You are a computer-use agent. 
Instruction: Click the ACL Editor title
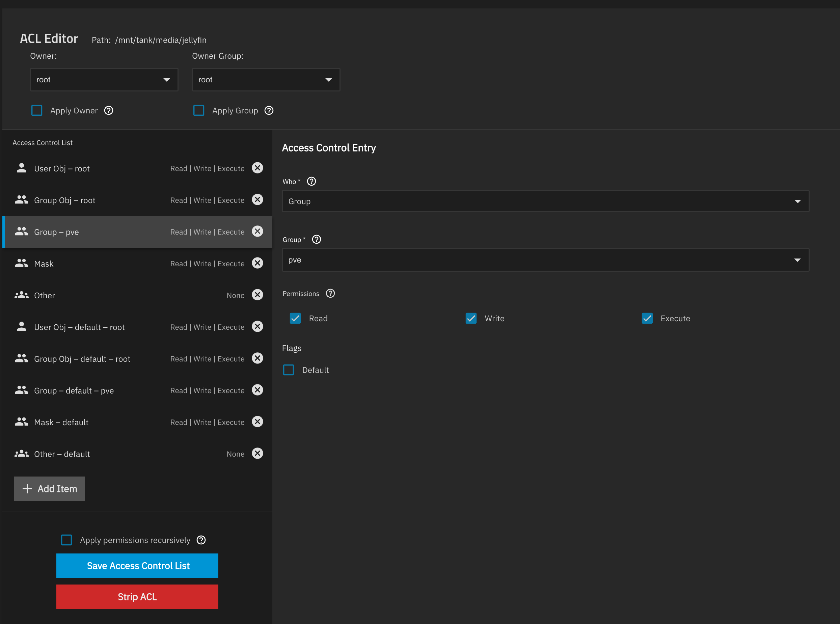pos(49,38)
